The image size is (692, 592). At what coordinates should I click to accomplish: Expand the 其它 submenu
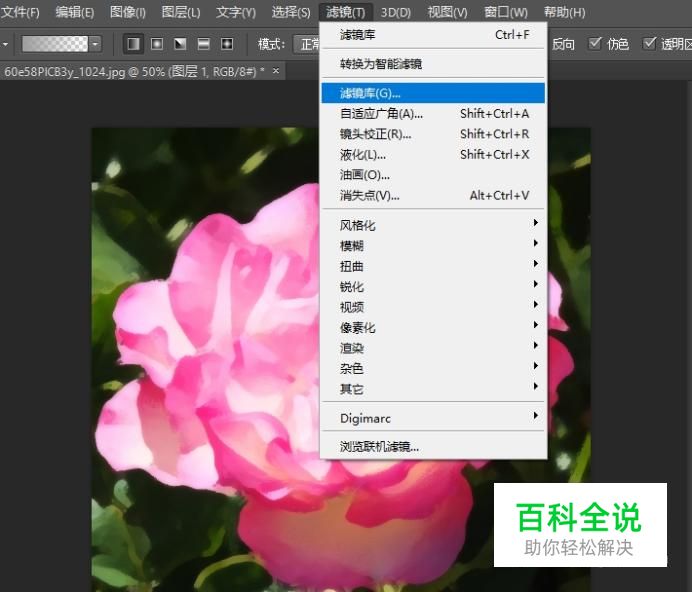click(x=434, y=389)
